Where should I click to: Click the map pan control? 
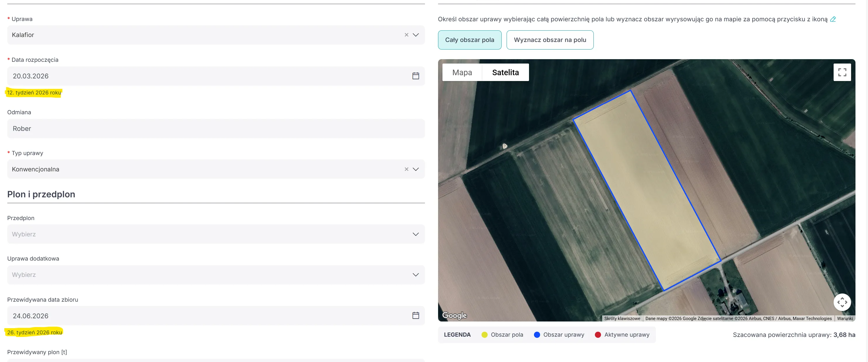[842, 302]
